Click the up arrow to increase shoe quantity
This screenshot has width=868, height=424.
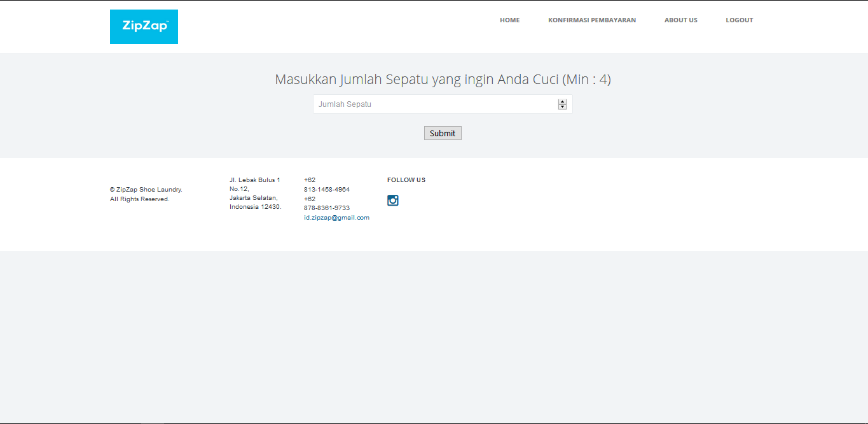point(561,101)
